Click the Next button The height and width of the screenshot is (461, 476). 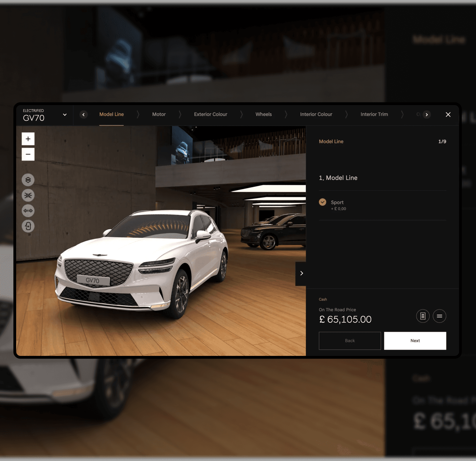click(415, 341)
